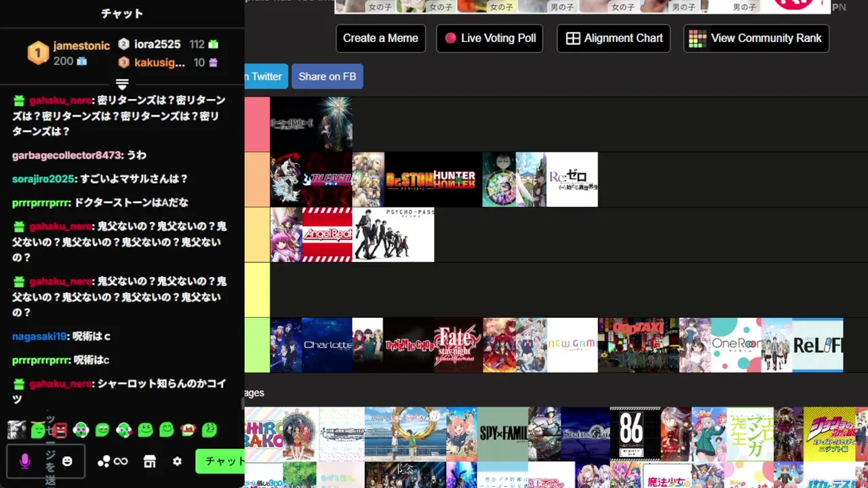The height and width of the screenshot is (488, 868).
Task: Click the green bottom tier label
Action: click(x=257, y=345)
